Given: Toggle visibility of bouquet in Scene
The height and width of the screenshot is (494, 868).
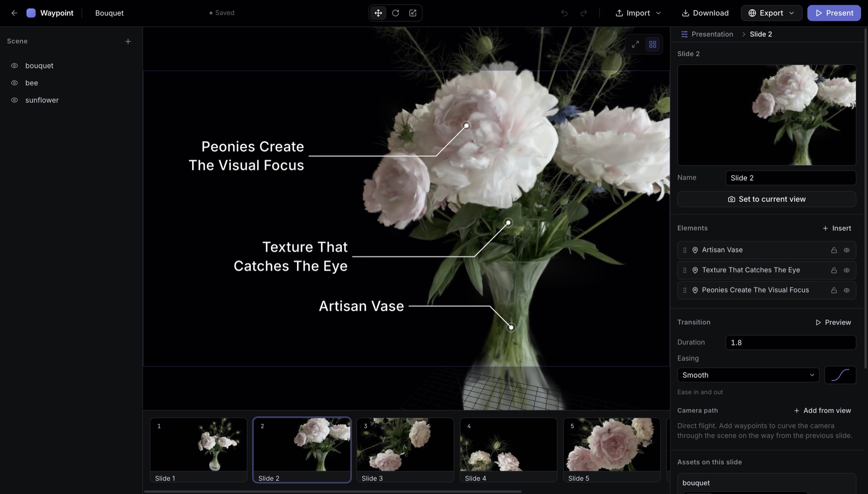Looking at the screenshot, I should click(x=14, y=66).
